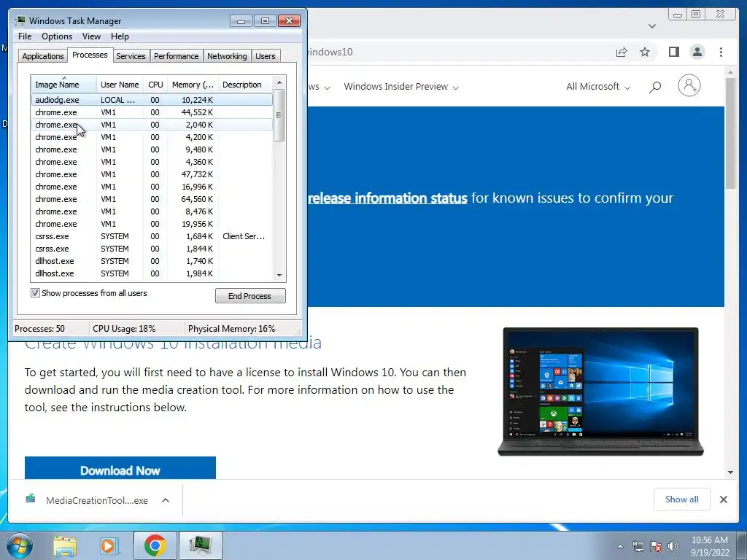Open File Explorer from the taskbar
The width and height of the screenshot is (747, 560).
[65, 545]
